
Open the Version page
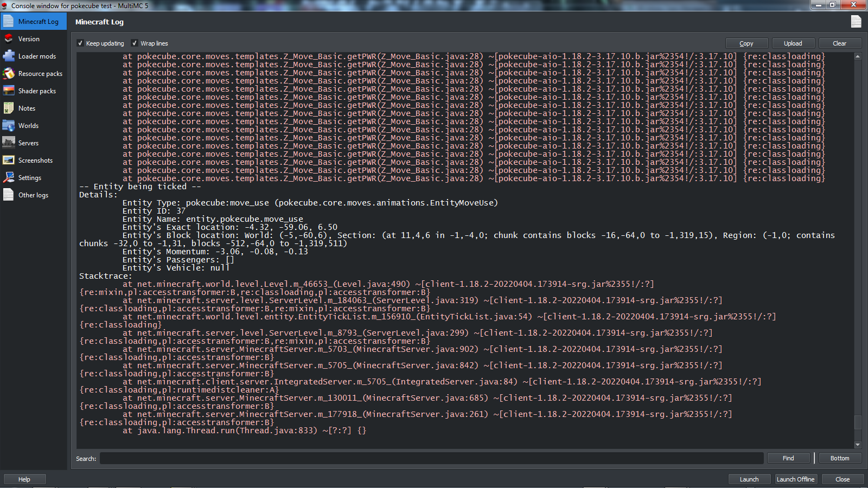coord(29,39)
